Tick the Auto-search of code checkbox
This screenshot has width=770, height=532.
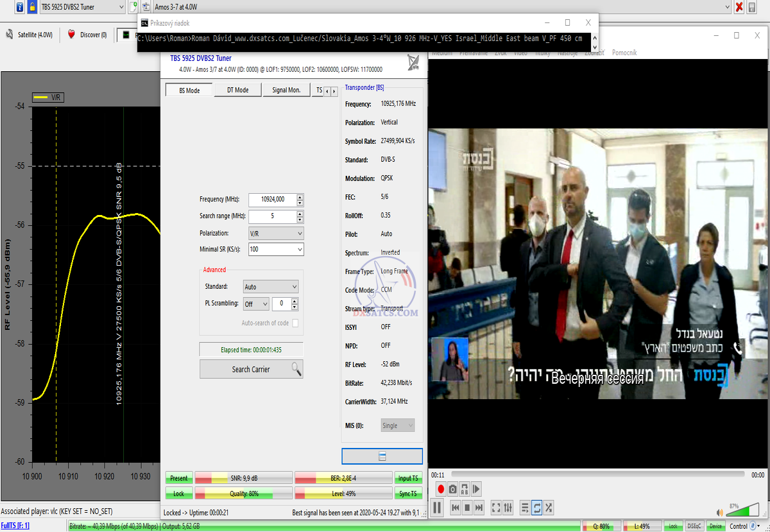pyautogui.click(x=295, y=323)
